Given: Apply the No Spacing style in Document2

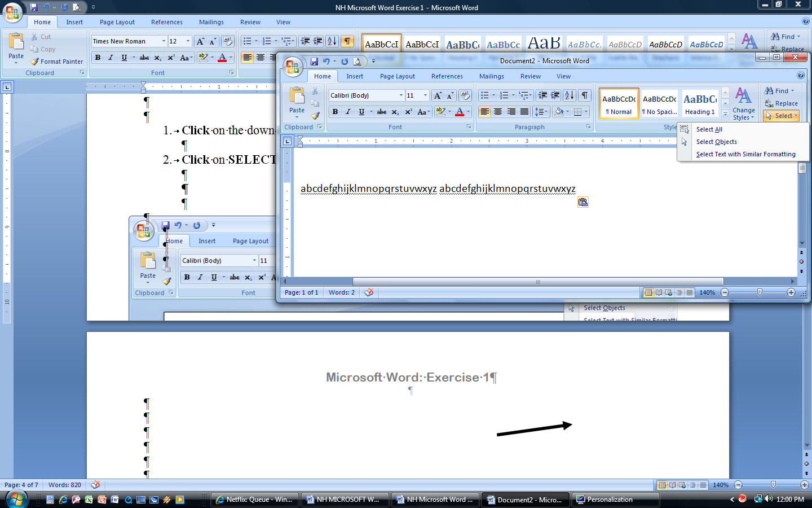Looking at the screenshot, I should pos(659,104).
